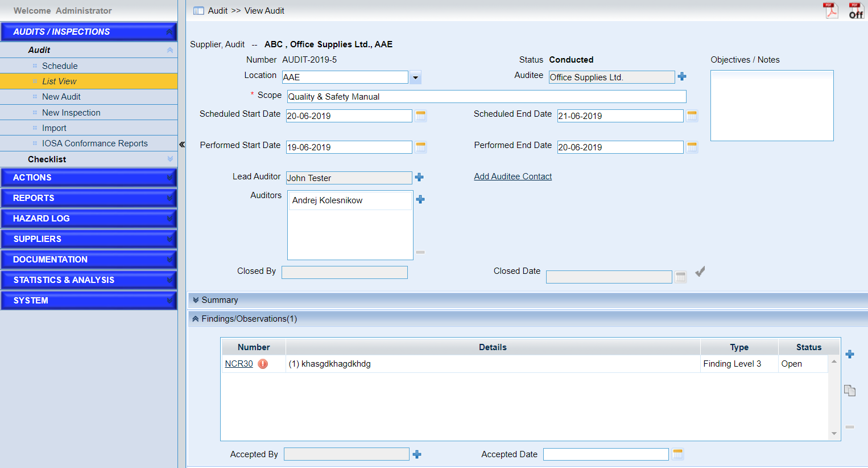This screenshot has width=868, height=468.
Task: Click the Open status cell
Action: coord(803,364)
